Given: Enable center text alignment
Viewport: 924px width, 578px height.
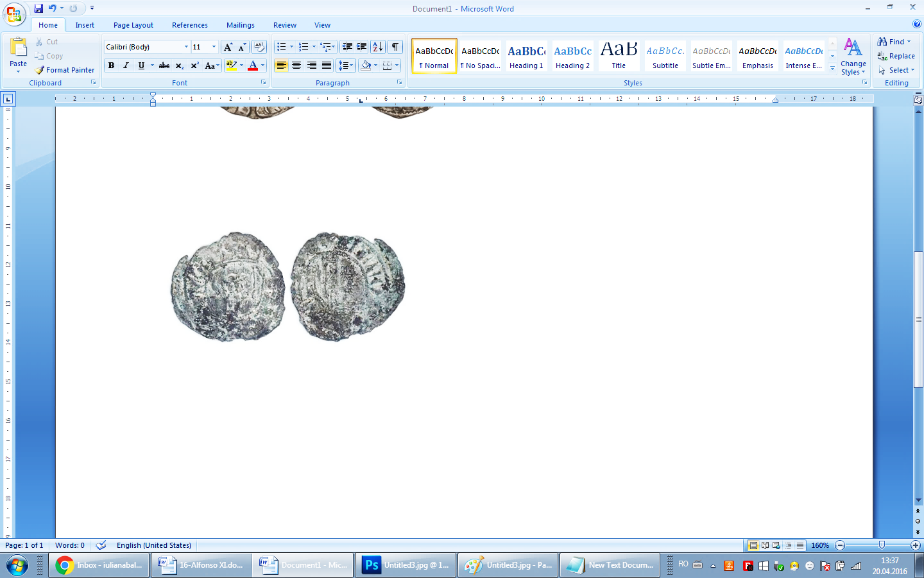Looking at the screenshot, I should 296,66.
